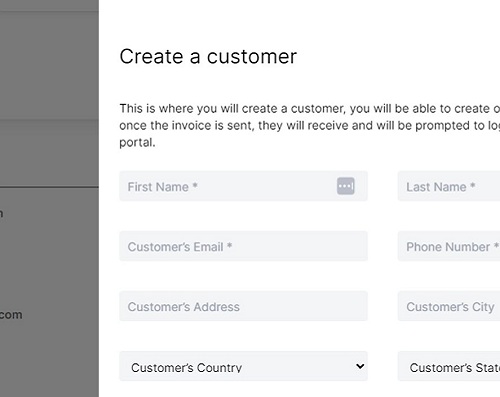
Task: Click the description paragraph about creating a customer
Action: pyautogui.click(x=309, y=125)
